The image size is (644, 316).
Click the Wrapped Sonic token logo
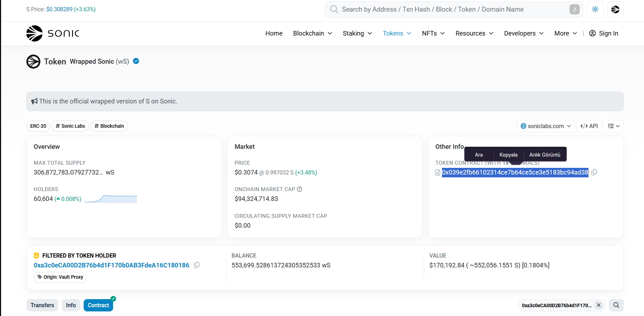33,62
